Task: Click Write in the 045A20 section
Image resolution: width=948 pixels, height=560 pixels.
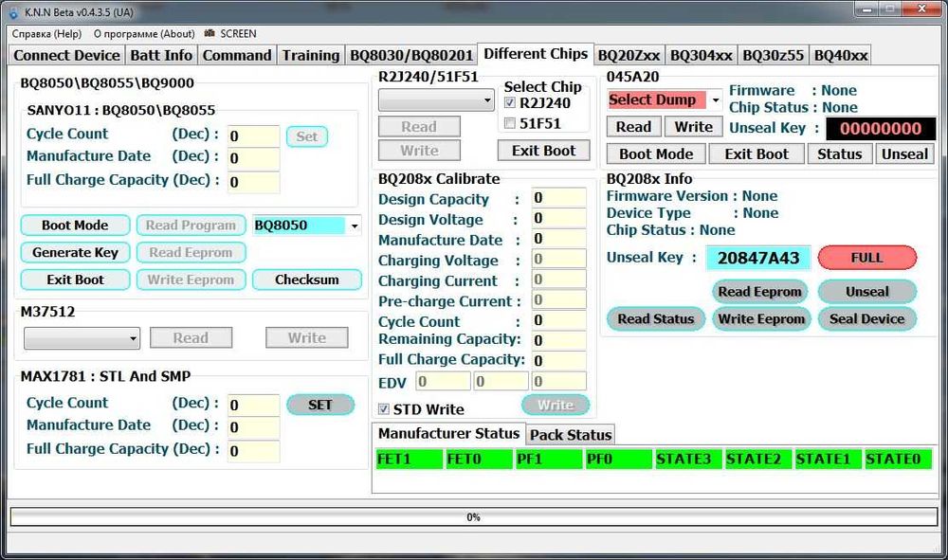Action: (x=694, y=127)
